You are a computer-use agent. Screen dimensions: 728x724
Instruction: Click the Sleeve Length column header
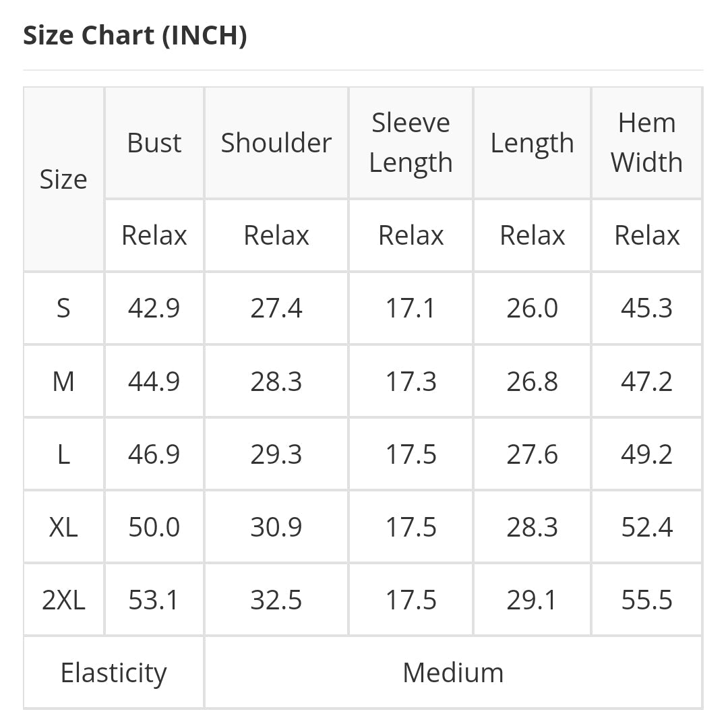pyautogui.click(x=411, y=142)
